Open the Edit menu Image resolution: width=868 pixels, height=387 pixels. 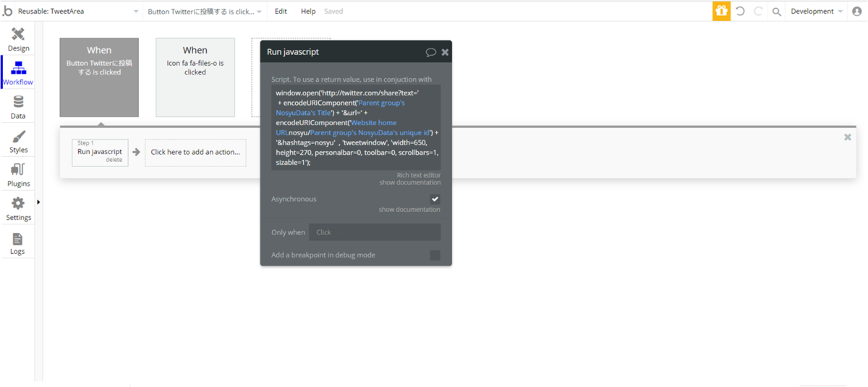(281, 12)
